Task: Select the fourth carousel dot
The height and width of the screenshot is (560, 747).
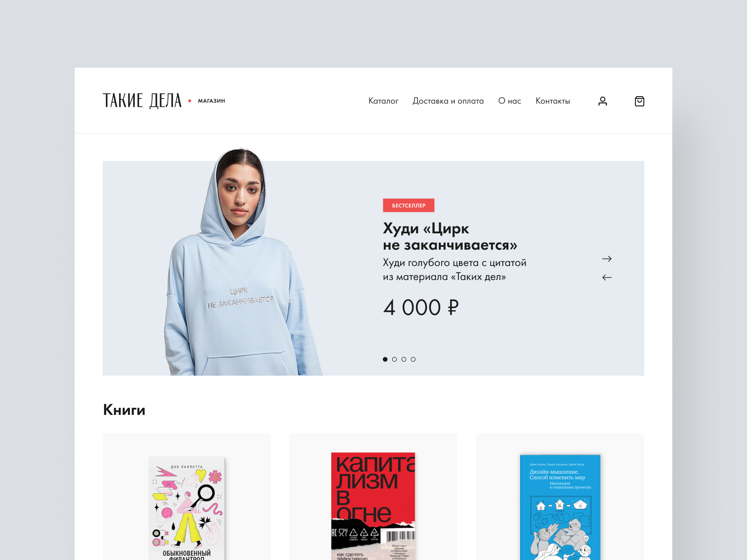Action: [x=413, y=359]
